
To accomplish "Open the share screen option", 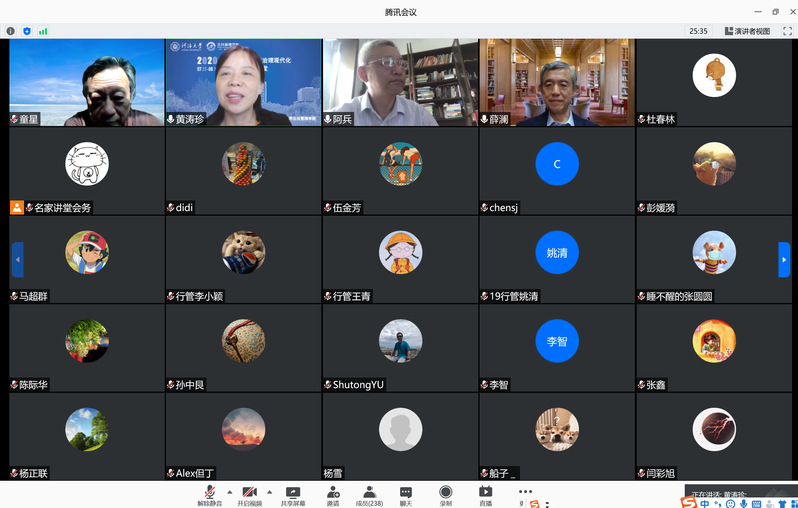I will tap(293, 492).
